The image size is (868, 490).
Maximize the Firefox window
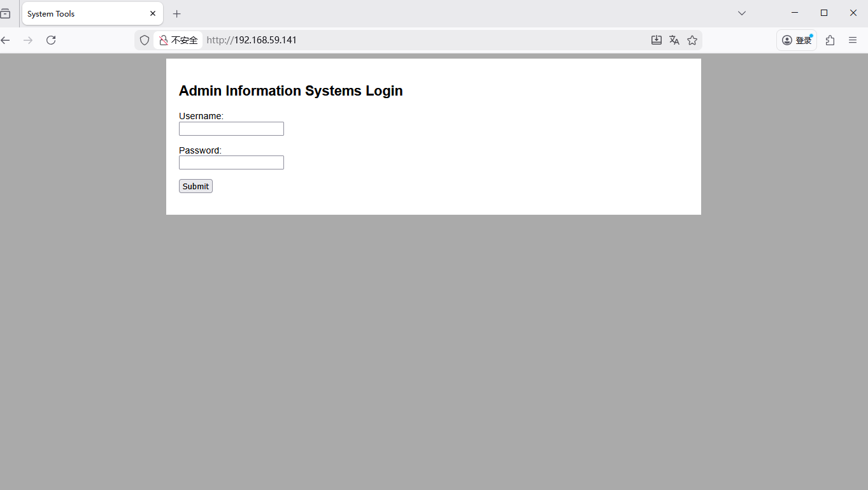(x=824, y=13)
